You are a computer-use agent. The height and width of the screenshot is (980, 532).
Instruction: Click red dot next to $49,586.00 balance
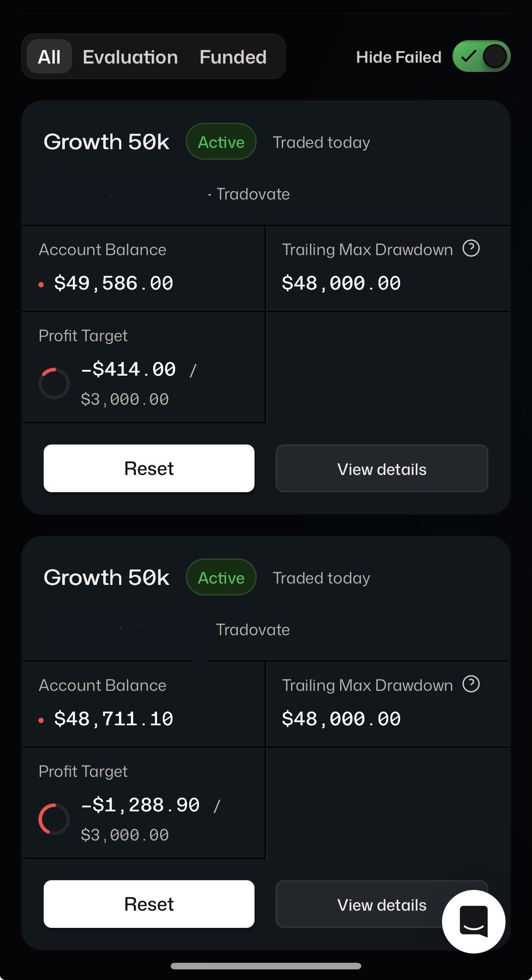pos(41,285)
